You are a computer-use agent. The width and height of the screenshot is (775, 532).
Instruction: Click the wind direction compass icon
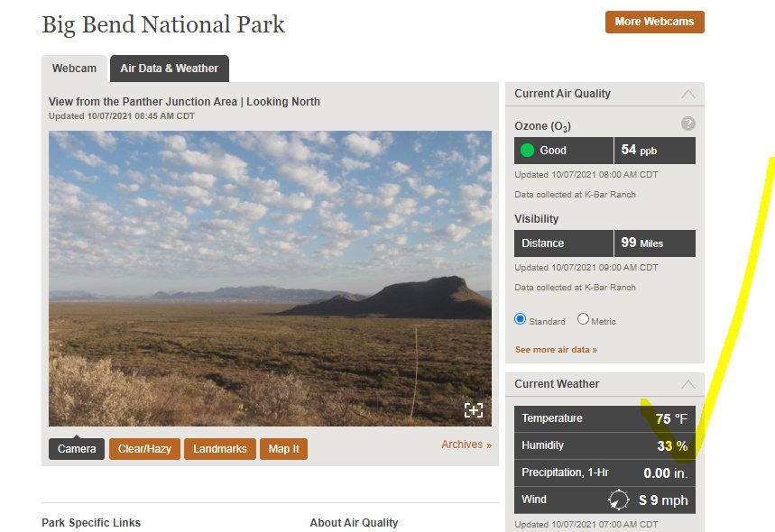click(x=618, y=500)
